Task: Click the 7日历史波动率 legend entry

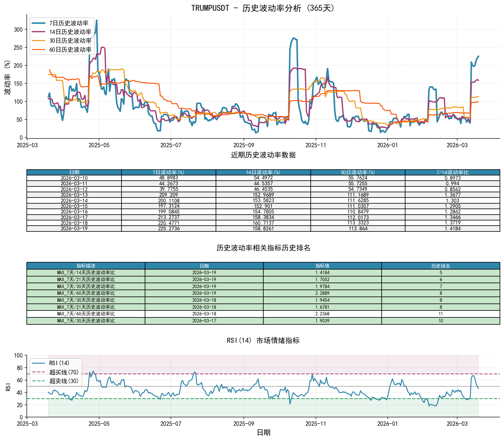Action: point(69,23)
